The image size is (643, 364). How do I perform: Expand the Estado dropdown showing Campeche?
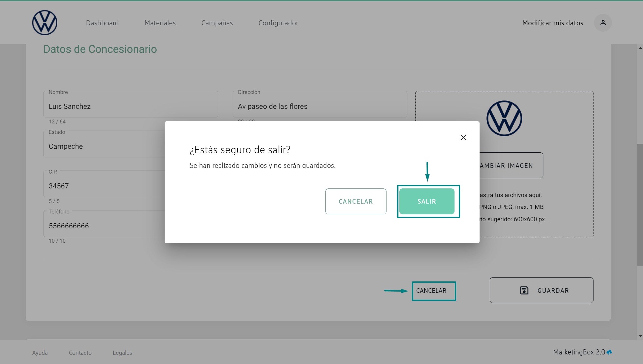(x=104, y=146)
